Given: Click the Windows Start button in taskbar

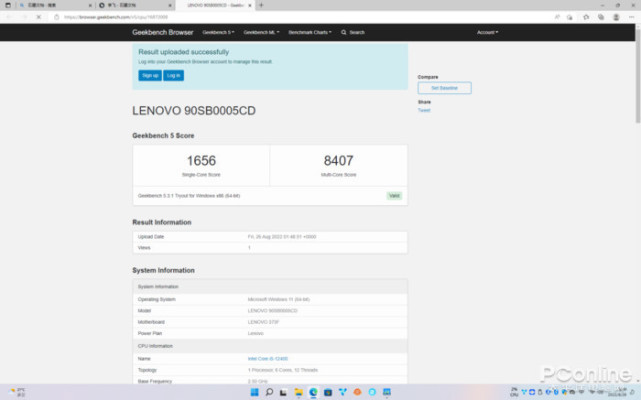Looking at the screenshot, I should (x=254, y=392).
